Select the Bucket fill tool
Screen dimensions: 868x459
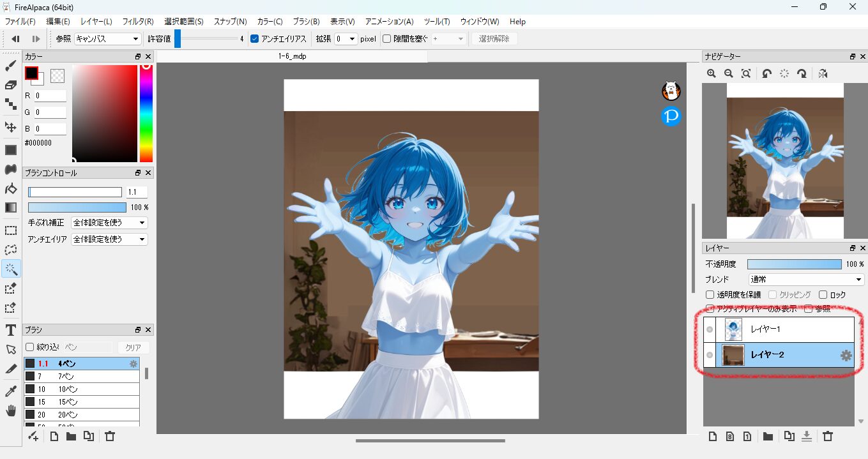point(11,188)
